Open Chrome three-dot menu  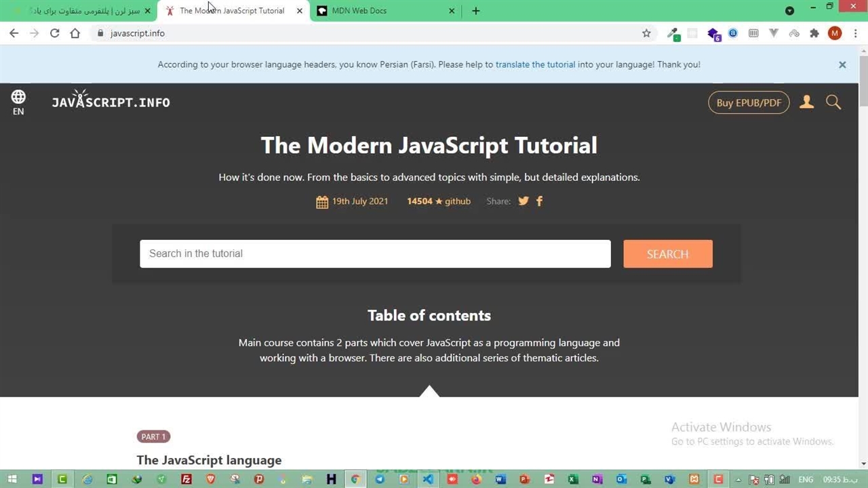[x=854, y=33]
